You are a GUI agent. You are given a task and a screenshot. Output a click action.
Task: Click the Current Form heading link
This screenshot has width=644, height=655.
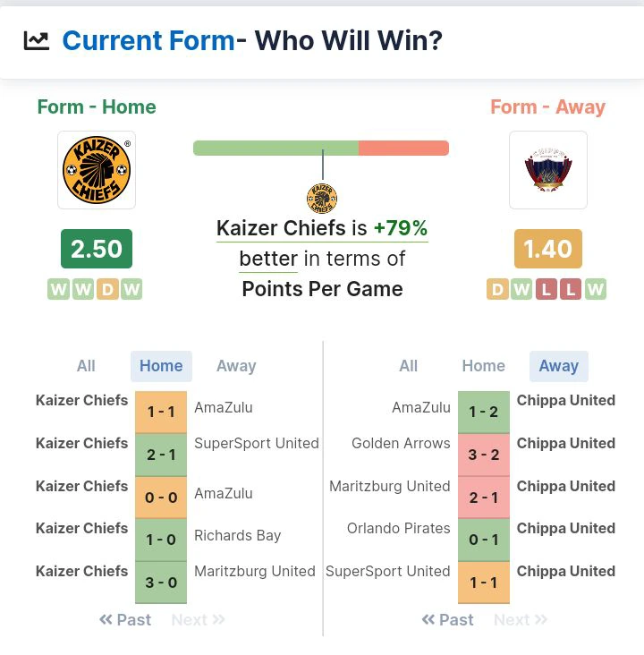(x=148, y=41)
